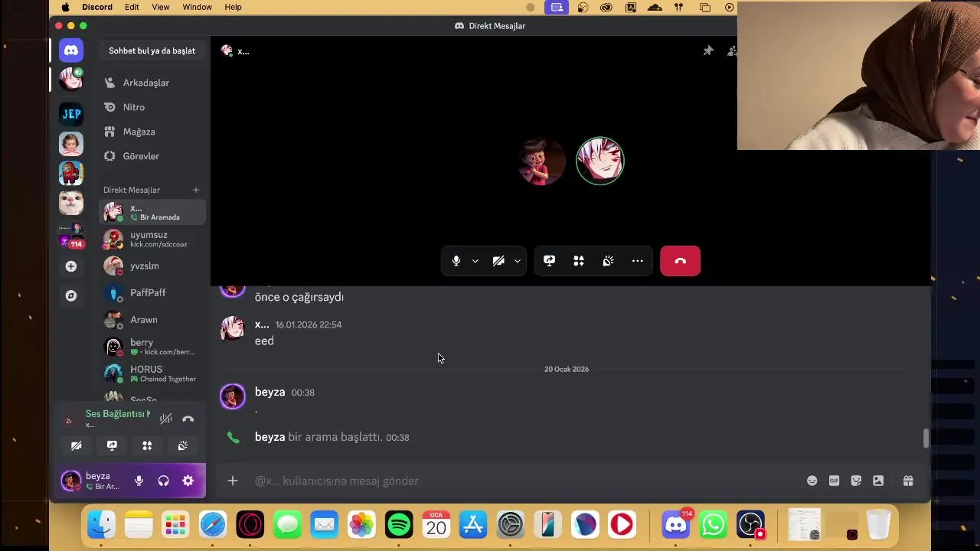
Task: Click x... username in eed message
Action: coord(262,324)
